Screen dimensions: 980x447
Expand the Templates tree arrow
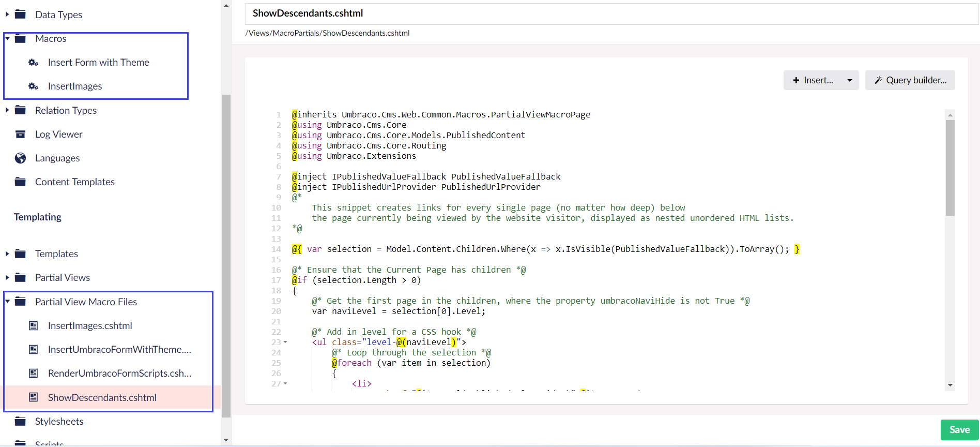click(x=7, y=254)
